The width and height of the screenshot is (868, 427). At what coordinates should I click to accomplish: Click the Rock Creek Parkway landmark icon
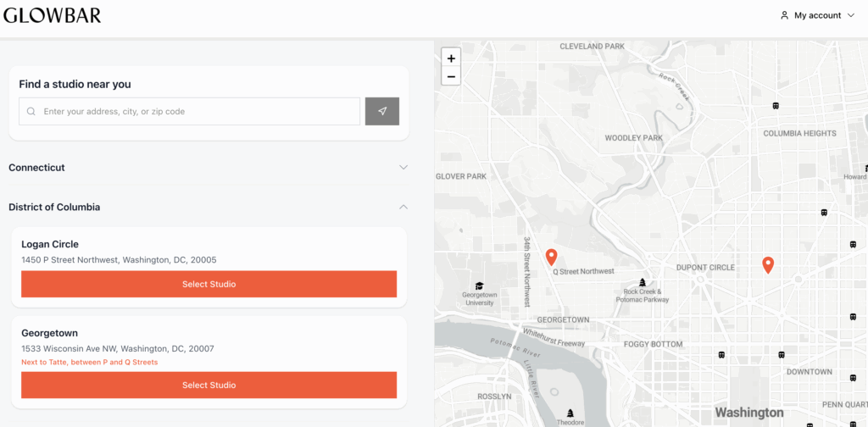pos(642,282)
